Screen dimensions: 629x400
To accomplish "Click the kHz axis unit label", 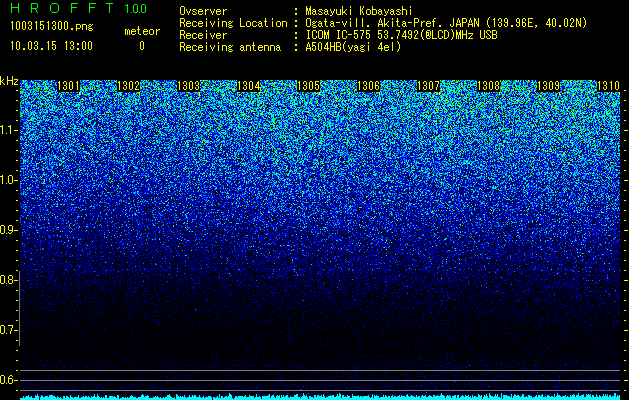I will coord(9,81).
